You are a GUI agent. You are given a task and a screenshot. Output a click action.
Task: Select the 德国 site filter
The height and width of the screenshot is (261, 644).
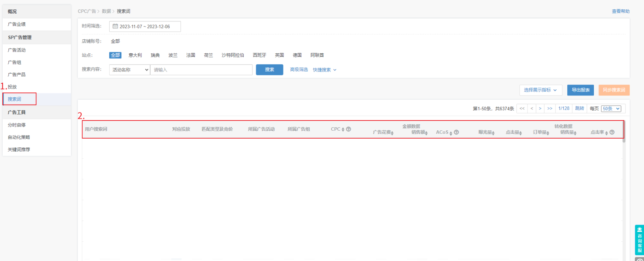[297, 55]
